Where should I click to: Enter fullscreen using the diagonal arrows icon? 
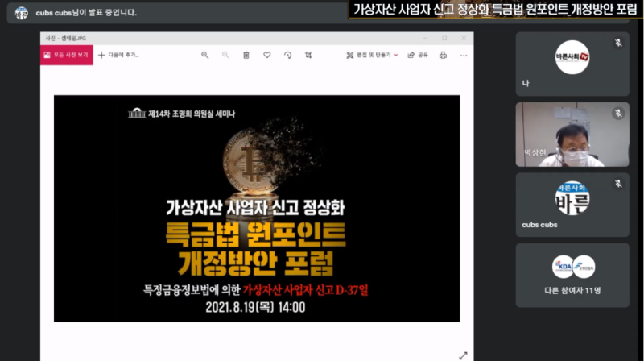[x=464, y=355]
